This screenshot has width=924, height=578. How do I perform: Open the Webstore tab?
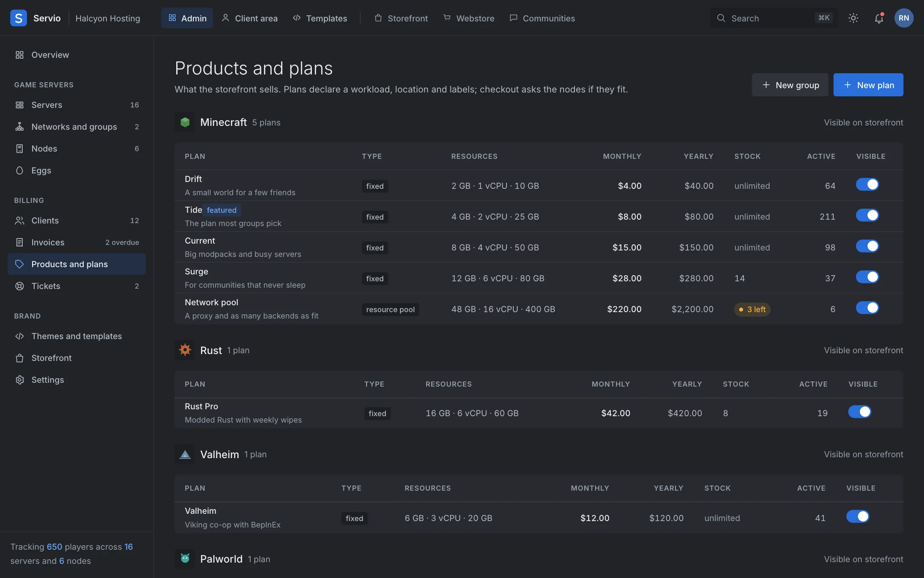coord(468,18)
